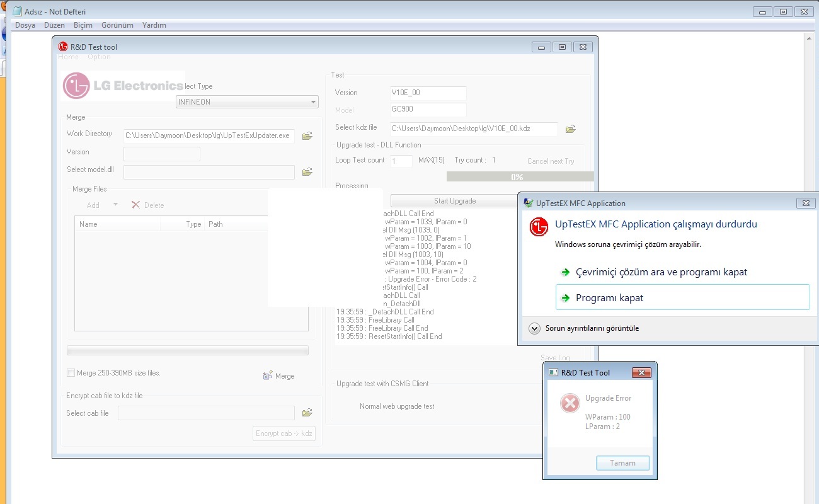
Task: Click 'Upgrade Error - Error Code : 2' log line
Action: tap(430, 279)
